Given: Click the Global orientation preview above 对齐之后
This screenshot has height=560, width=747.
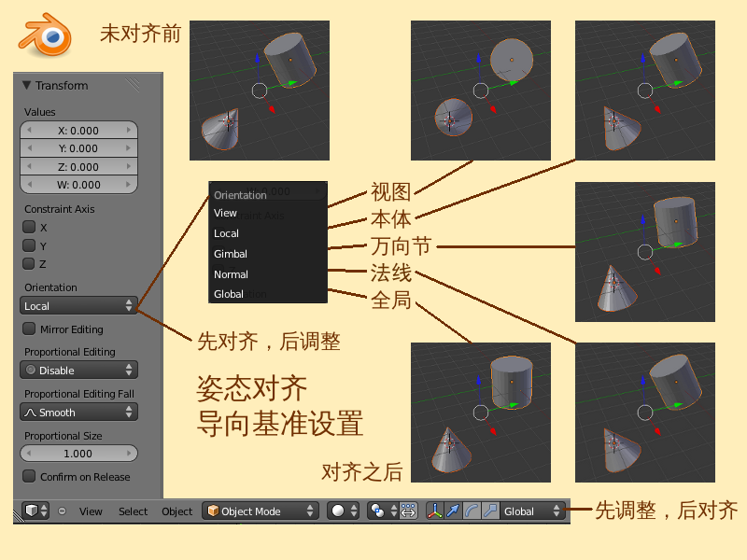Looking at the screenshot, I should [481, 413].
